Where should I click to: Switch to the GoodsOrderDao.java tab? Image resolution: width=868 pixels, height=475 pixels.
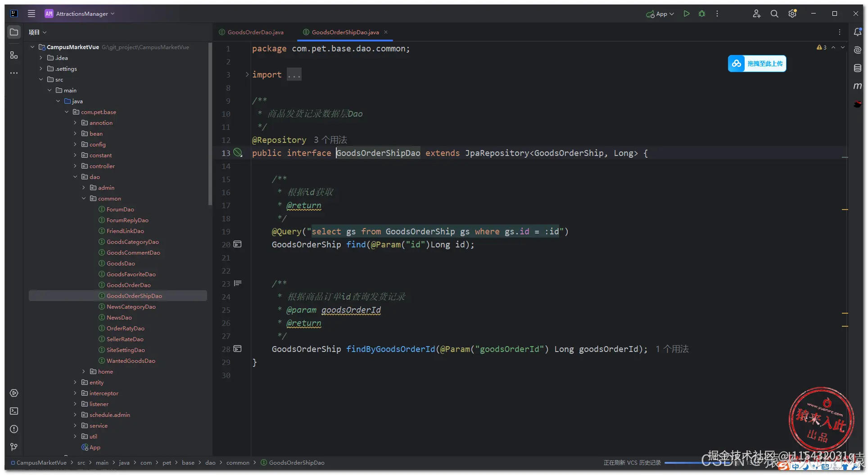(x=251, y=32)
